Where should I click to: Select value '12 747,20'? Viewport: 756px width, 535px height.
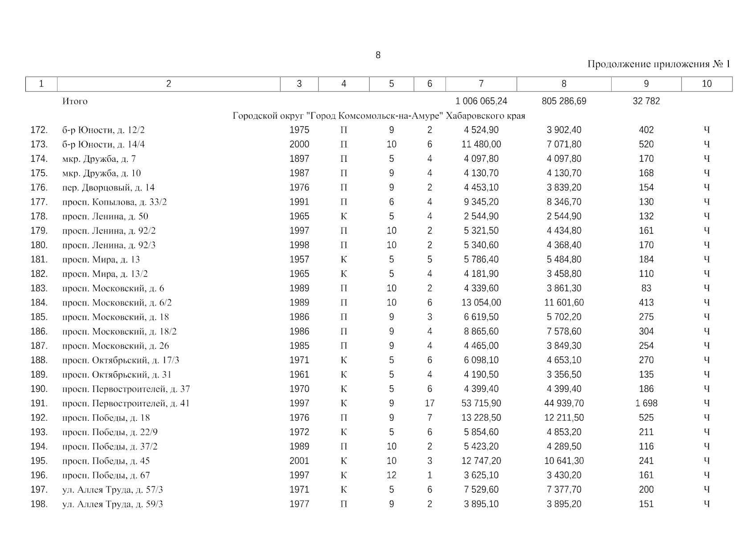click(x=481, y=461)
